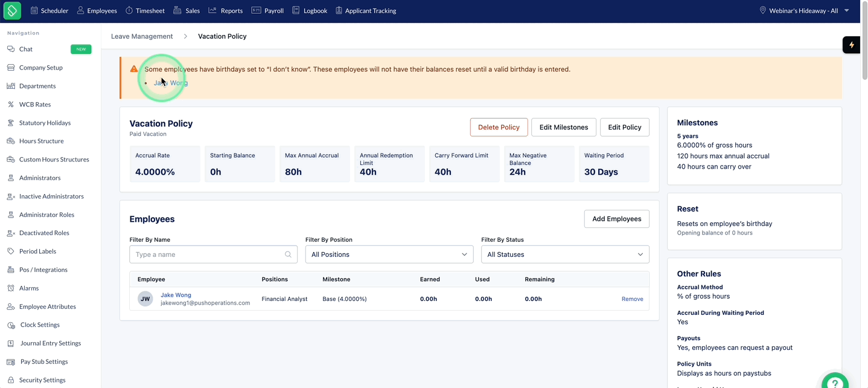Open the Payroll menu
Viewport: 868px width, 388px height.
pyautogui.click(x=267, y=10)
